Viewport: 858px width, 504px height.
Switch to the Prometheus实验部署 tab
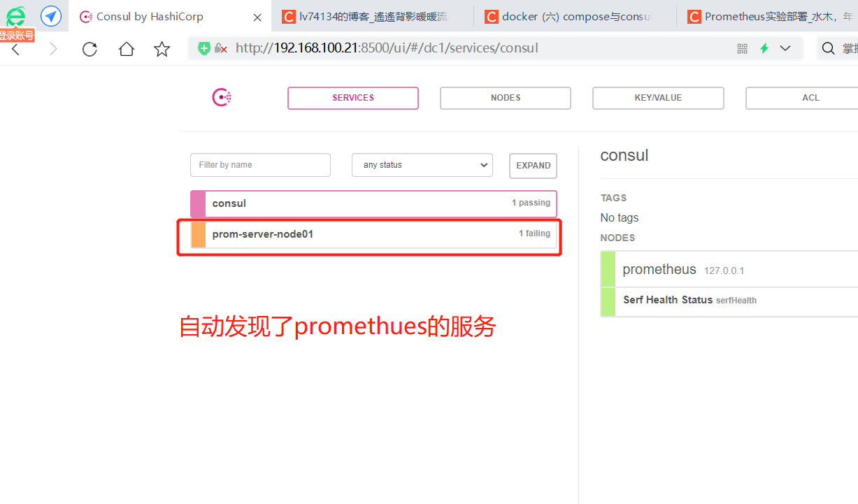coord(768,17)
